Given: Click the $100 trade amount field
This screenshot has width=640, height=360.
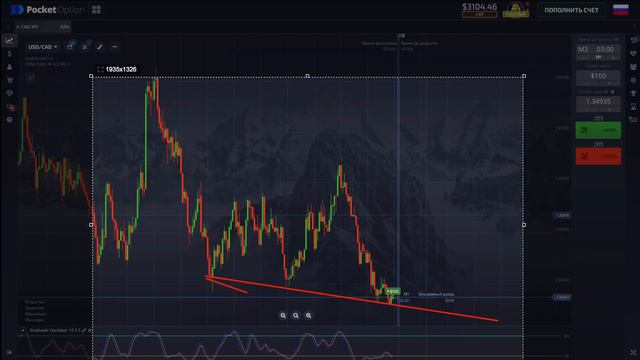Looking at the screenshot, I should (598, 78).
